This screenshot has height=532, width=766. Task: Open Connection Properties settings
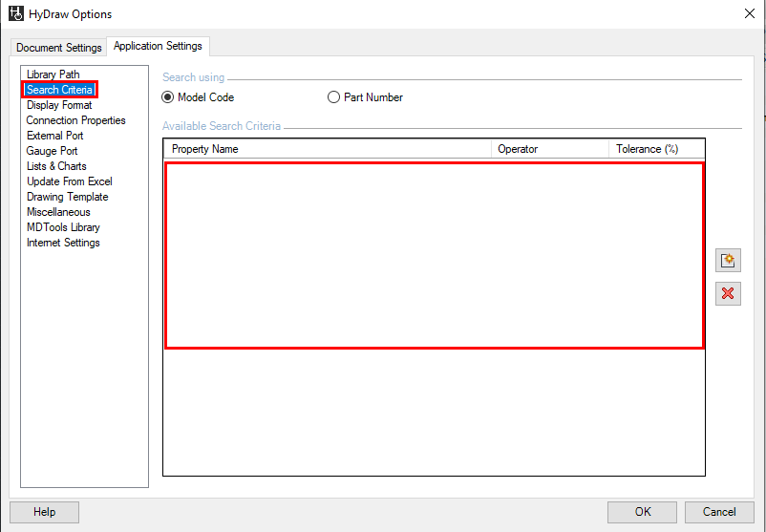click(x=75, y=120)
